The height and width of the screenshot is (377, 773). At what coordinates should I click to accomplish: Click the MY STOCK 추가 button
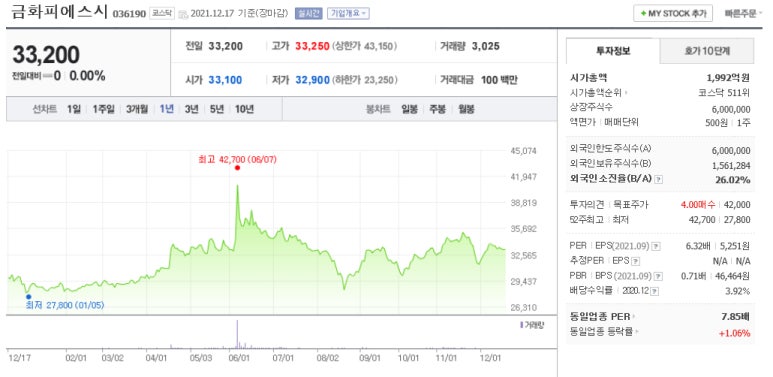(673, 14)
